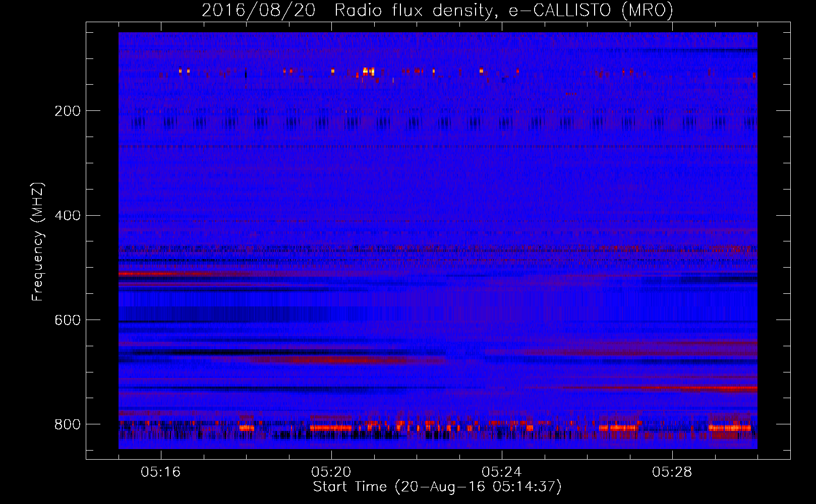Click the 05:28 time tick label
The width and height of the screenshot is (816, 504).
pyautogui.click(x=672, y=472)
